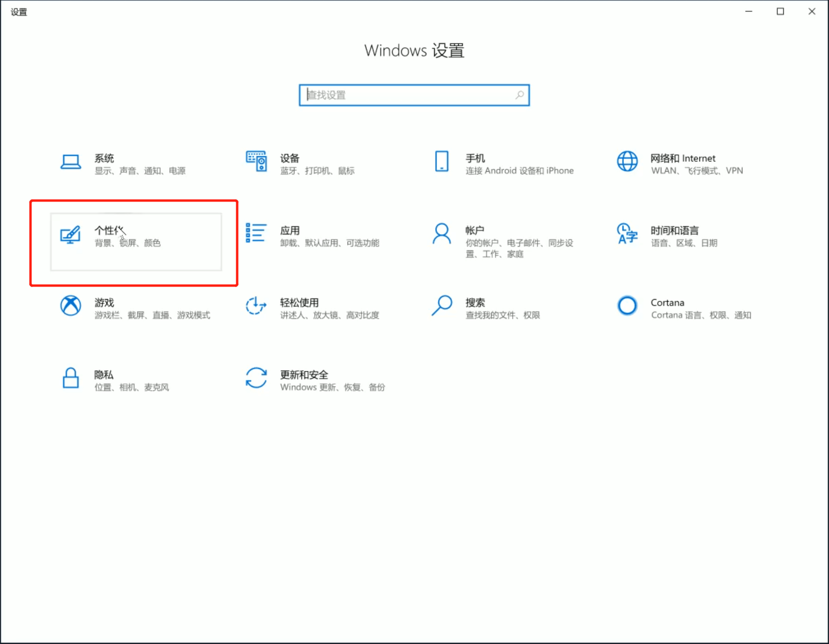The height and width of the screenshot is (644, 829).
Task: Open the 手机 phone icon
Action: tap(441, 161)
